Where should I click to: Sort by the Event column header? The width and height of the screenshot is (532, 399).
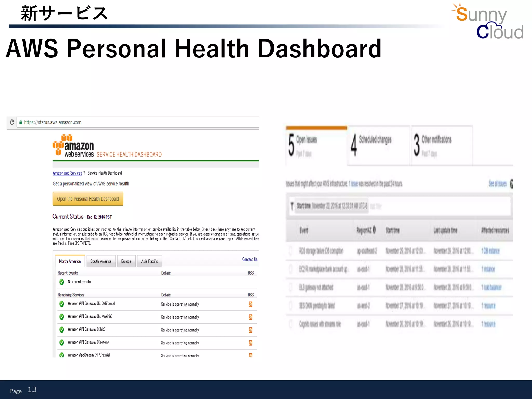pyautogui.click(x=304, y=230)
